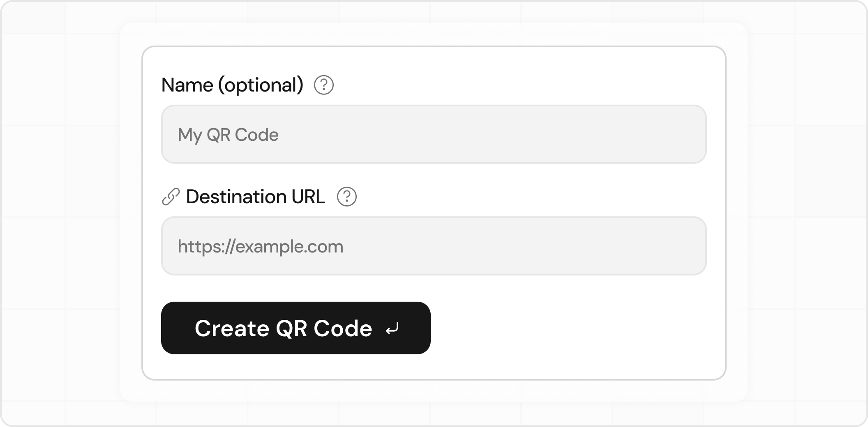The width and height of the screenshot is (868, 427).
Task: Click the "(optional)" part of the Name label
Action: (x=261, y=85)
